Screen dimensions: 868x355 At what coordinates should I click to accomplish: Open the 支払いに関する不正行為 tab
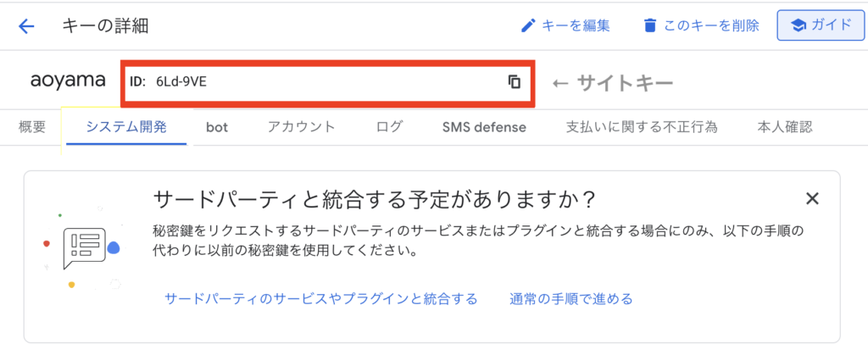click(x=642, y=127)
